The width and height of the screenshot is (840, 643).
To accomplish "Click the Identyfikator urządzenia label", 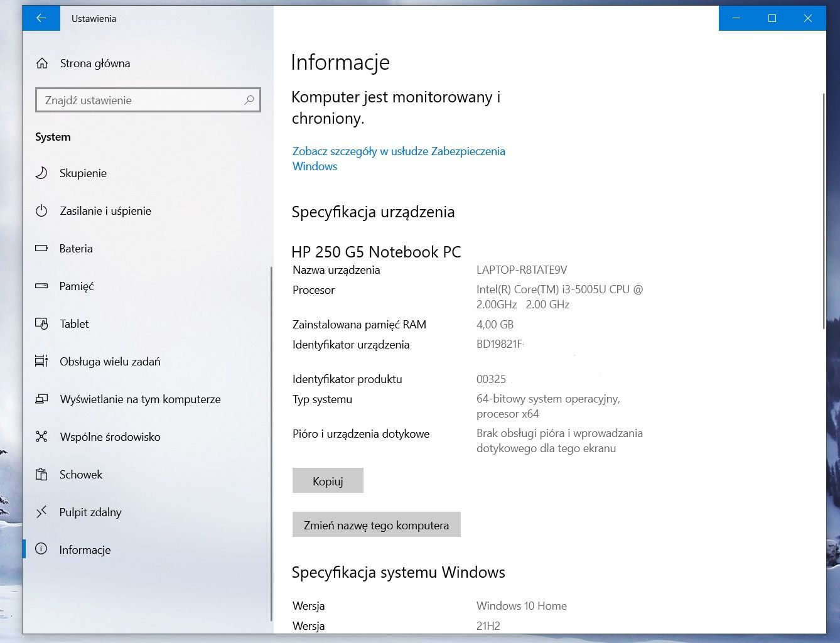I will tap(351, 345).
